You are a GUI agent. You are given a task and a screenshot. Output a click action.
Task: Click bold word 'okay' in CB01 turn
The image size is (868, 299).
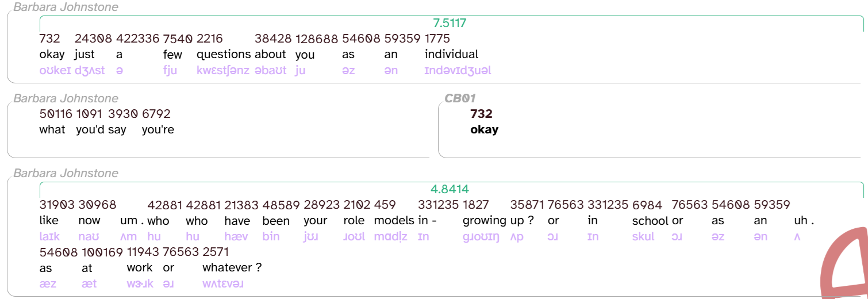coord(484,129)
